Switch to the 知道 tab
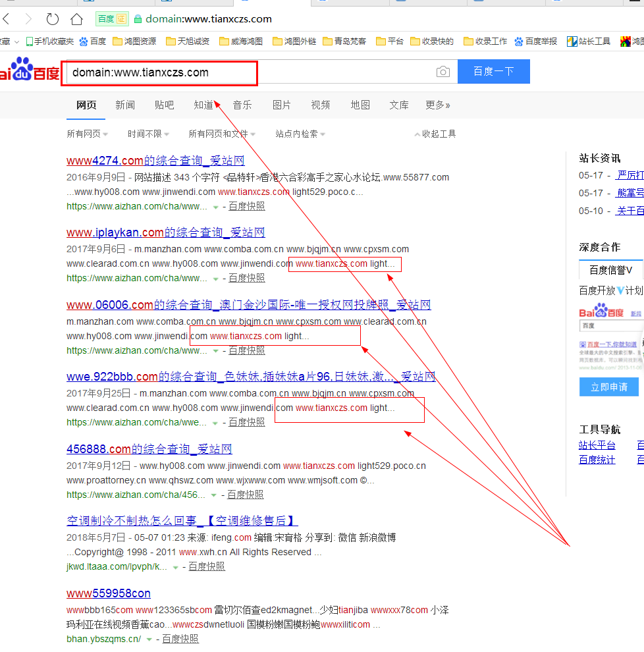644x652 pixels. (x=203, y=105)
